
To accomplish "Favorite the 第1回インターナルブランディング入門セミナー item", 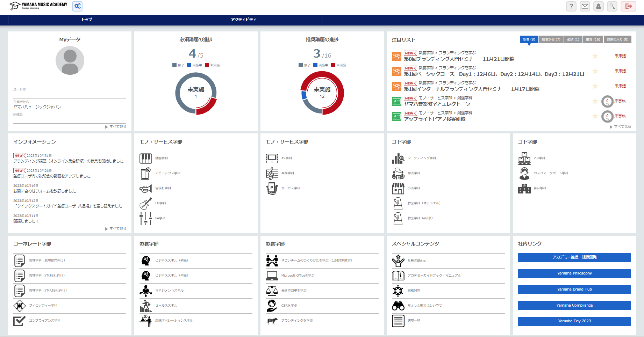I will 595,86.
